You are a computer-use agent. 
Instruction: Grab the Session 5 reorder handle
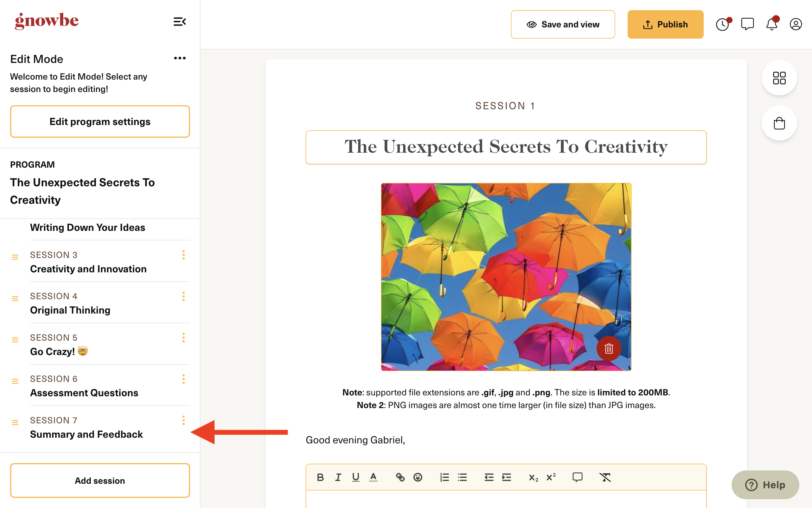point(15,340)
